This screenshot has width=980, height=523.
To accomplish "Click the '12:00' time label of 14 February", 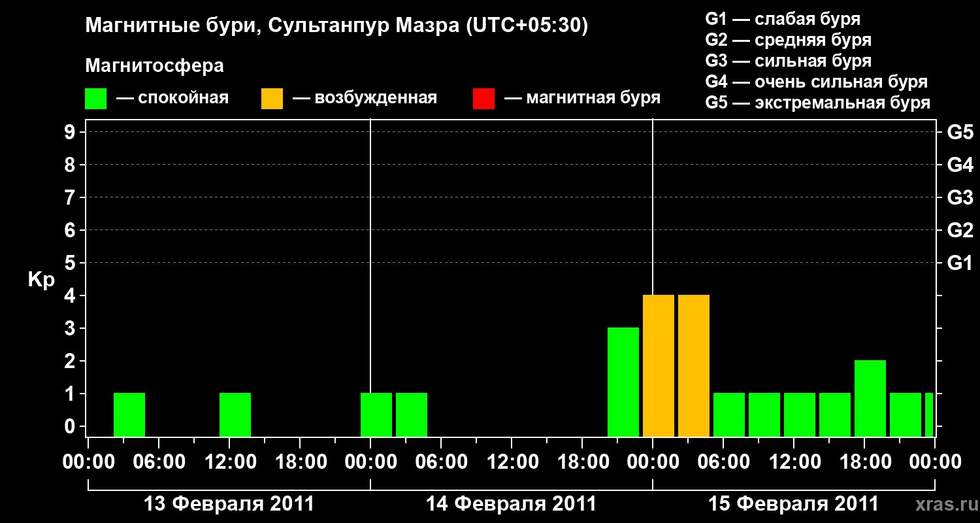I will click(512, 462).
